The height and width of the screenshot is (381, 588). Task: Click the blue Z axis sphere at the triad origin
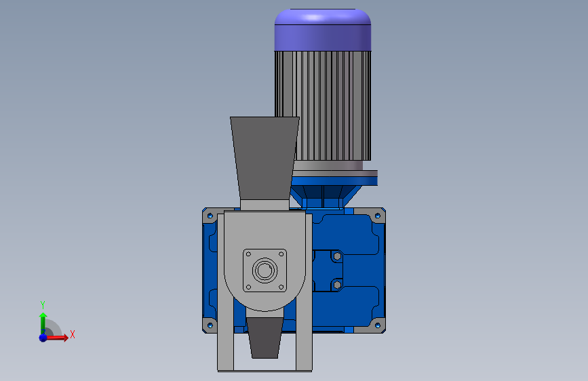pos(43,338)
